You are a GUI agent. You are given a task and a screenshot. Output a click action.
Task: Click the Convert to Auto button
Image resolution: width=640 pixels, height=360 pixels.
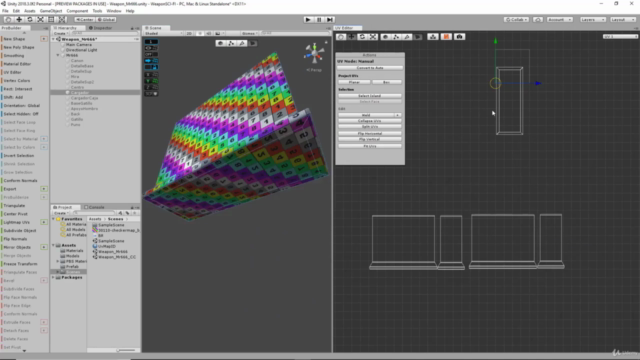click(370, 68)
